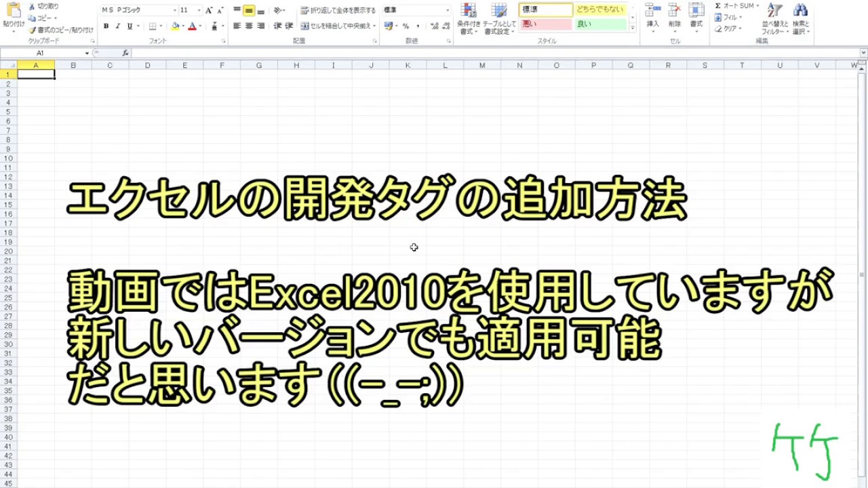Select the 良い (Good) cell style
This screenshot has height=488, width=868.
tap(600, 24)
